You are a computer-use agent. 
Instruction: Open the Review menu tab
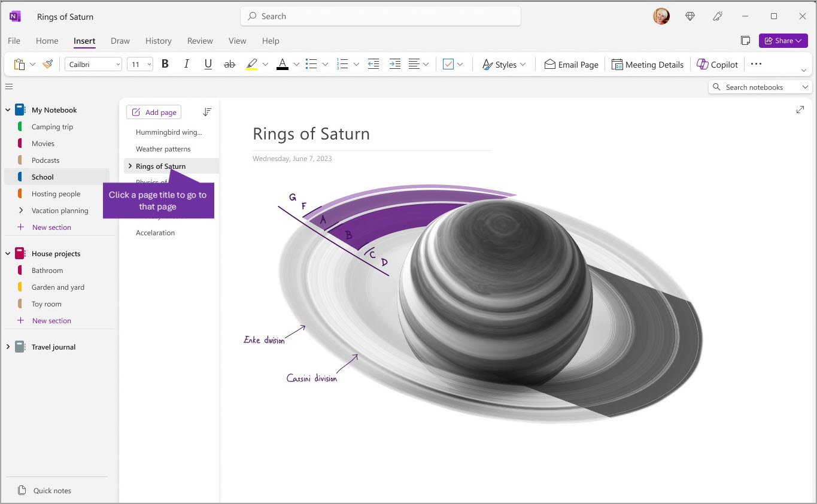(200, 41)
